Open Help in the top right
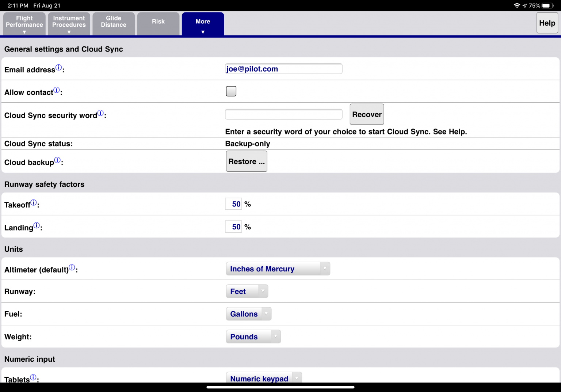 click(x=547, y=23)
